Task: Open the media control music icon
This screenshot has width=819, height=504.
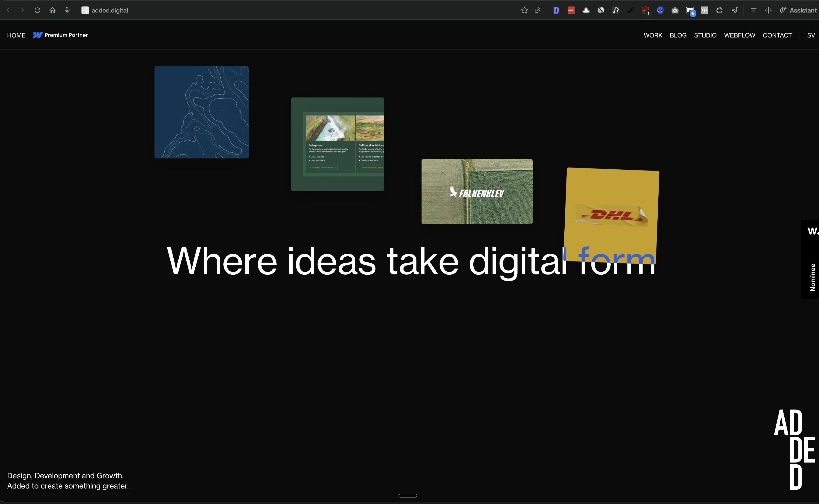Action: tap(734, 10)
